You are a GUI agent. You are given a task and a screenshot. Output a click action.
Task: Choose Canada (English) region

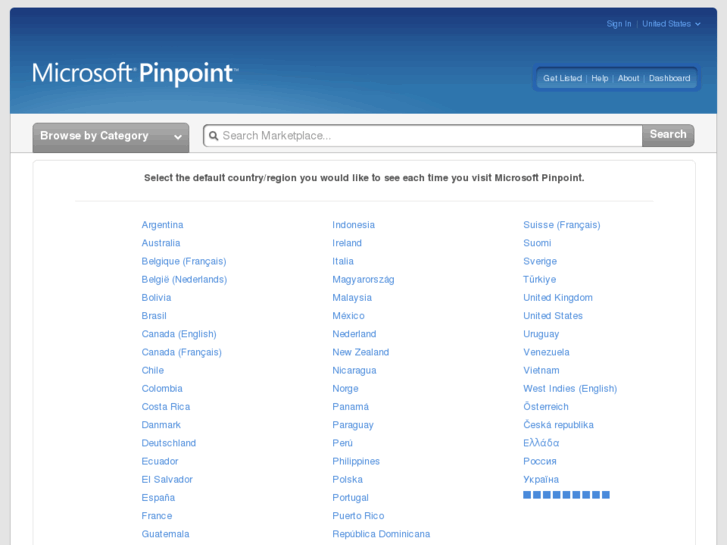point(179,334)
